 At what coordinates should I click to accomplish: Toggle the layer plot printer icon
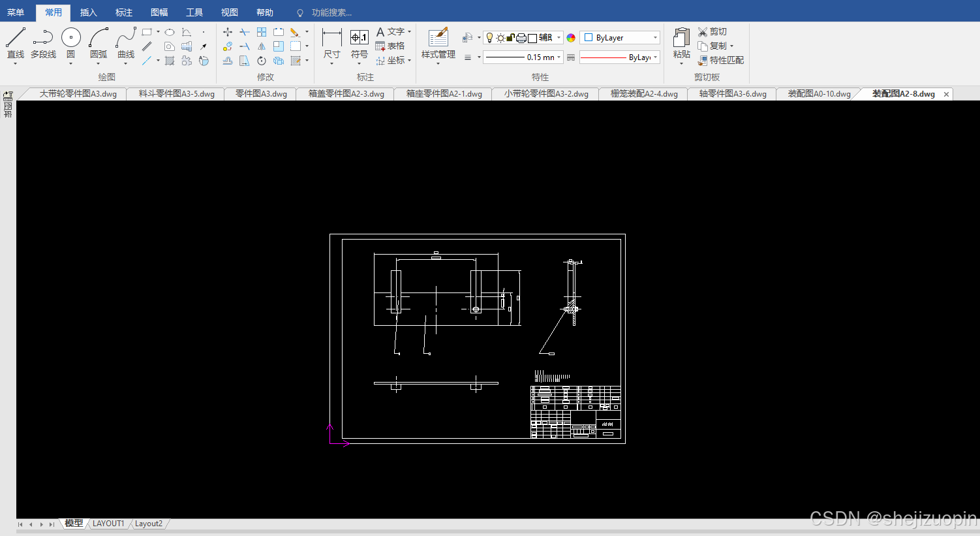point(521,38)
